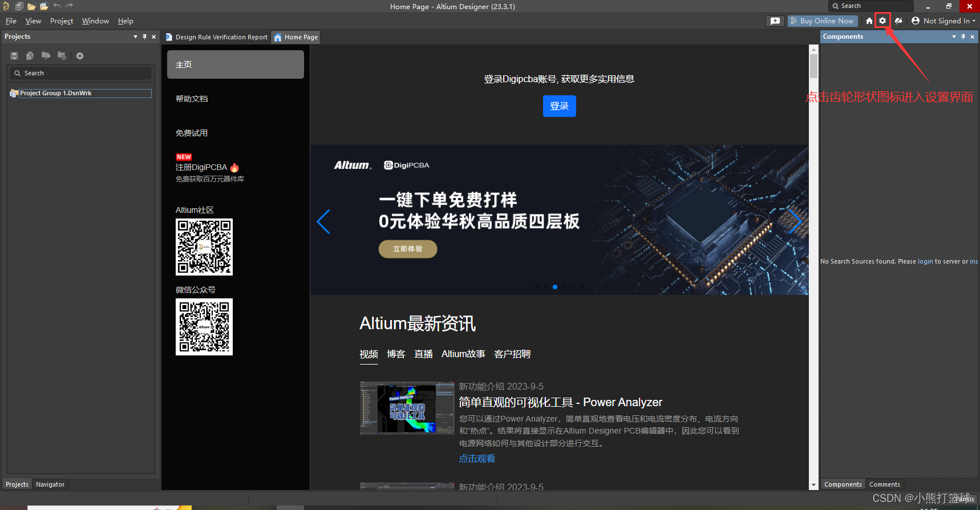Click the Power Analyzer video thumbnail
980x510 pixels.
click(x=407, y=408)
